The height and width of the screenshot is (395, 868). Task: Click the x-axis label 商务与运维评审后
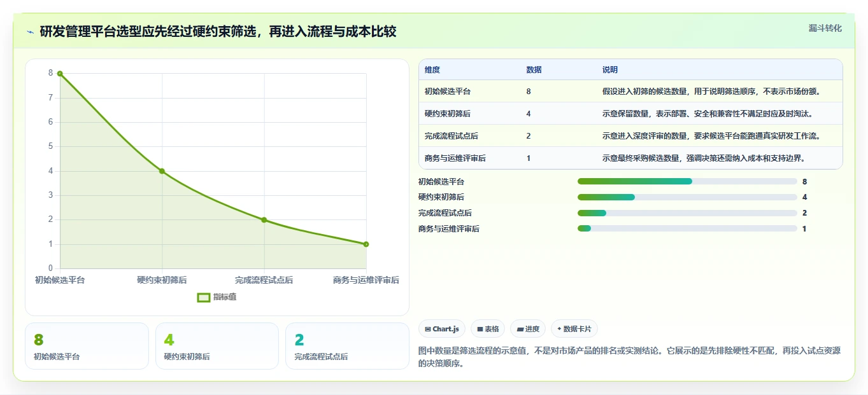[366, 280]
